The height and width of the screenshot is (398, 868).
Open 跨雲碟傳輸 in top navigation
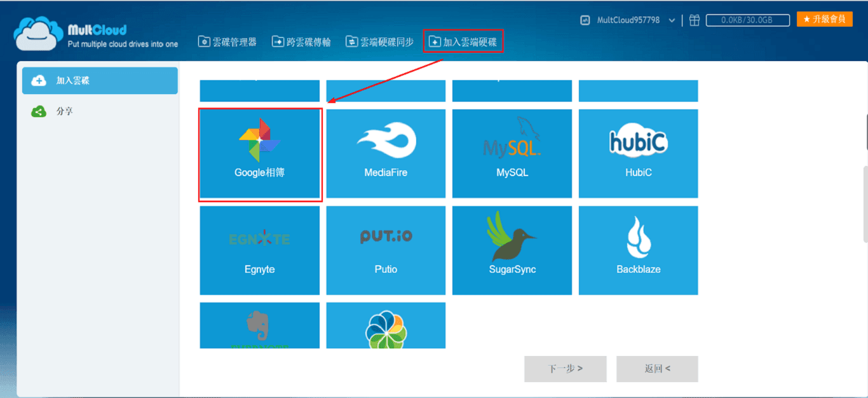coord(301,41)
